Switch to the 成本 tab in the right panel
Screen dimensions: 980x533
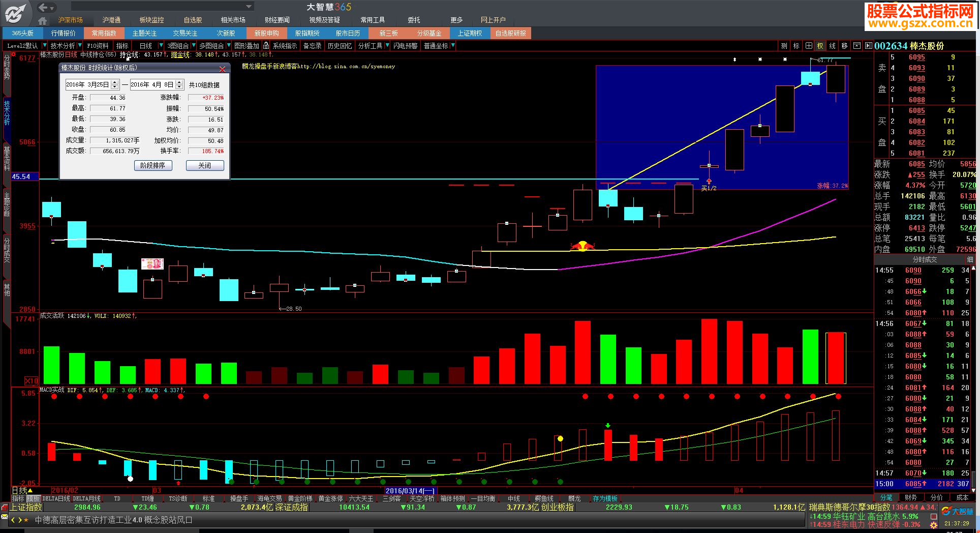(x=962, y=497)
